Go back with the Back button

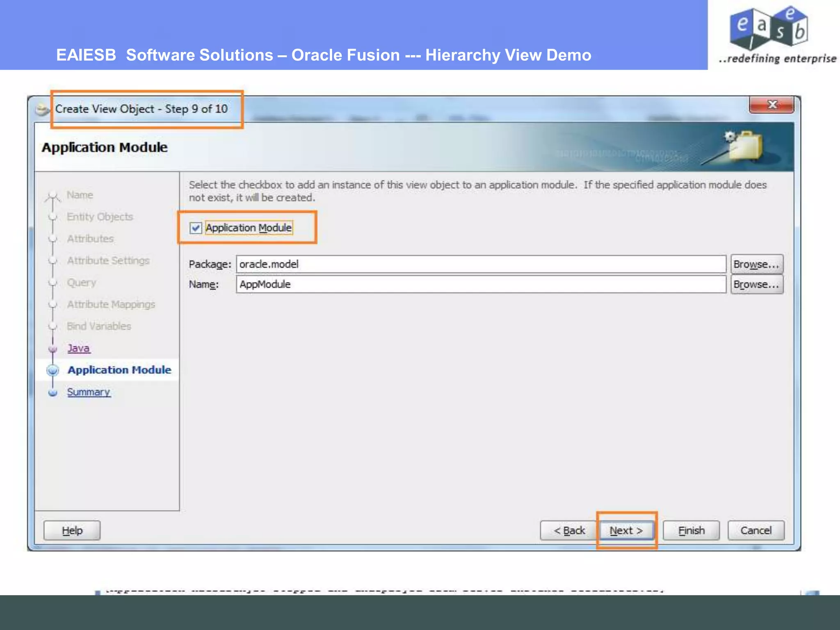click(568, 530)
